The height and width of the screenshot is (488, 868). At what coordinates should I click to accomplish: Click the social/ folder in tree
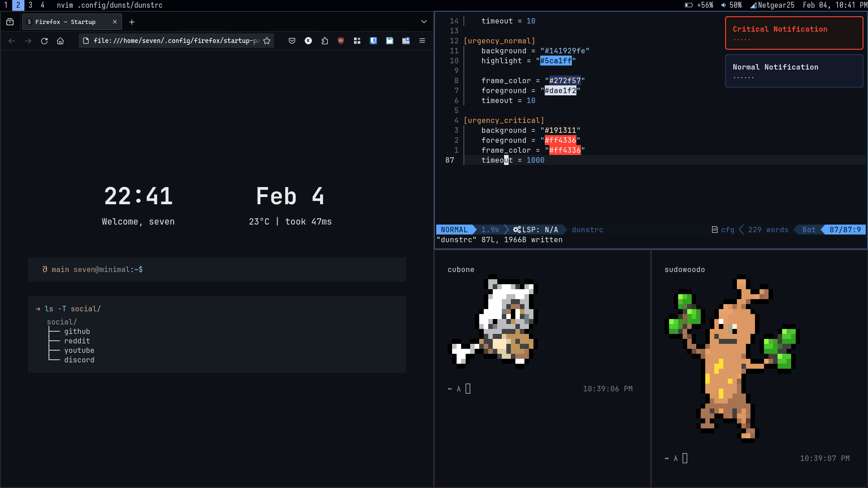coord(62,322)
